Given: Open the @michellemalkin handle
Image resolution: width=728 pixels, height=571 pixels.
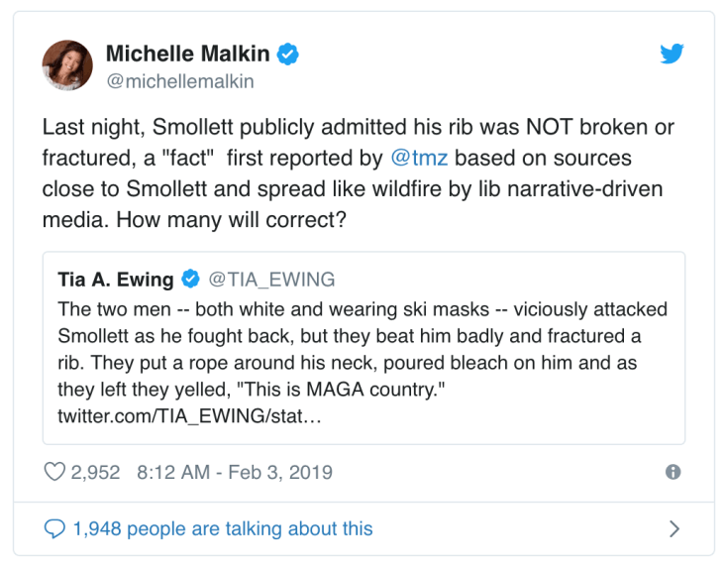Looking at the screenshot, I should [x=179, y=81].
